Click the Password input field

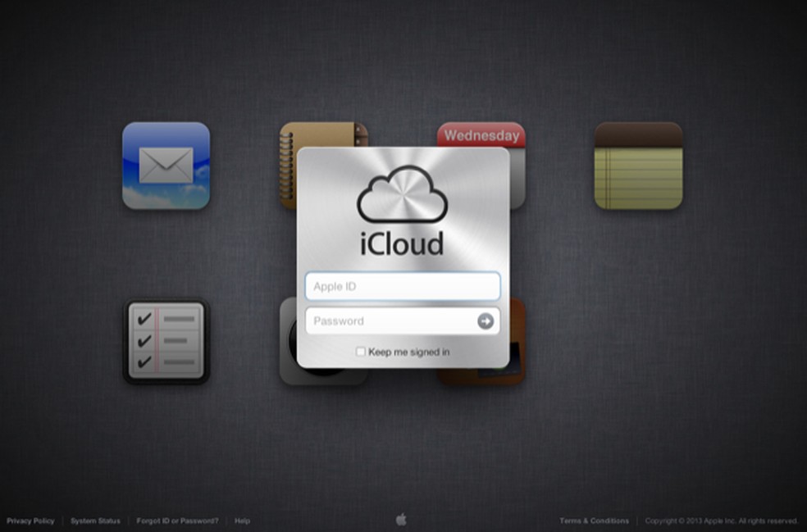pyautogui.click(x=385, y=321)
